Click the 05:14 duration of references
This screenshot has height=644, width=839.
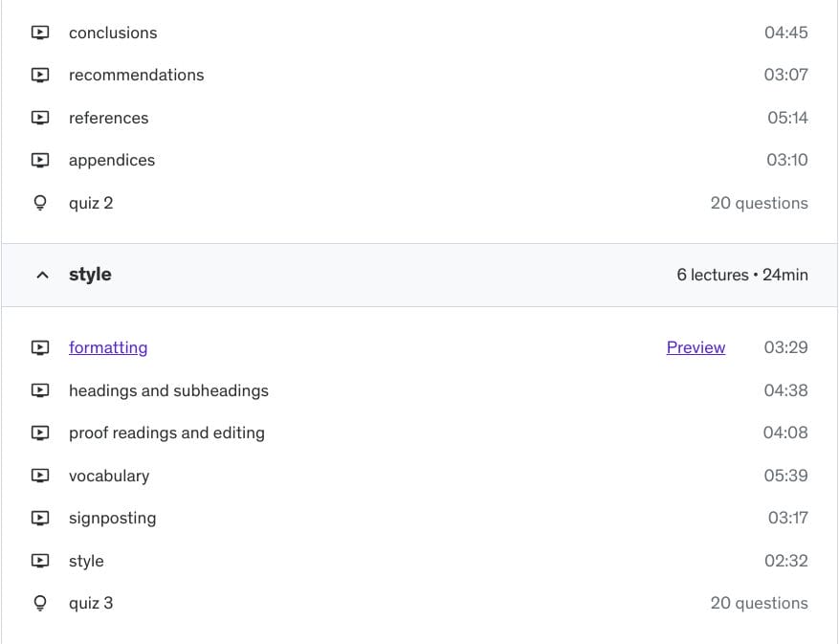tap(786, 118)
